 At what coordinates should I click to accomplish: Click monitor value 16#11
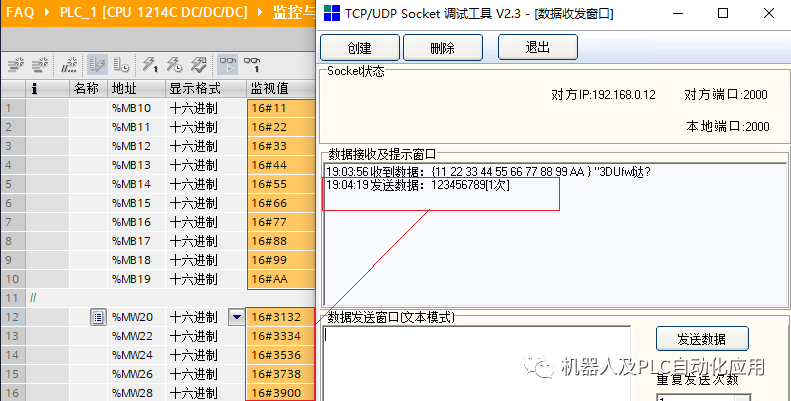pos(281,108)
